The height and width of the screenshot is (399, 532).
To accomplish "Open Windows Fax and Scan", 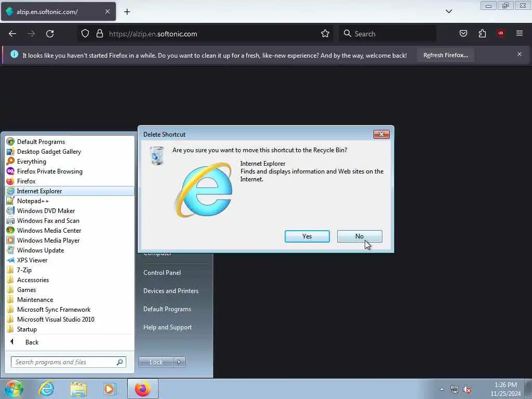I will 70,220.
